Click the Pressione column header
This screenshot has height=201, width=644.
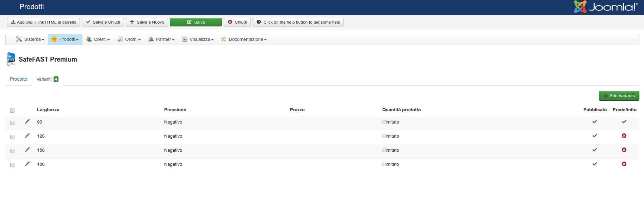(x=175, y=110)
